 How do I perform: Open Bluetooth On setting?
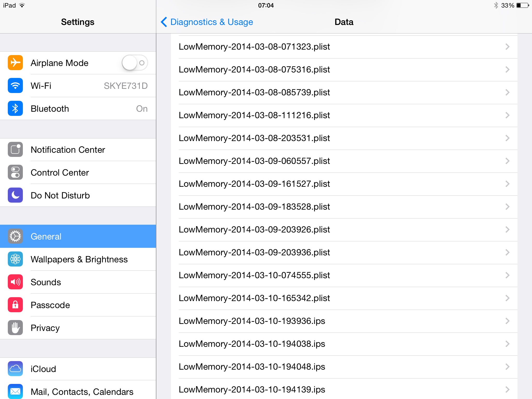click(78, 109)
